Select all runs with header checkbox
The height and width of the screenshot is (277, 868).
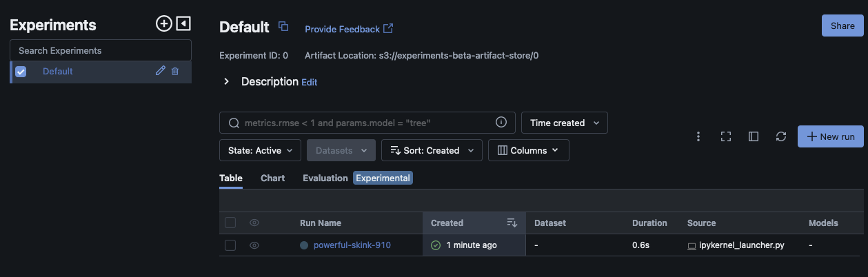coord(230,223)
